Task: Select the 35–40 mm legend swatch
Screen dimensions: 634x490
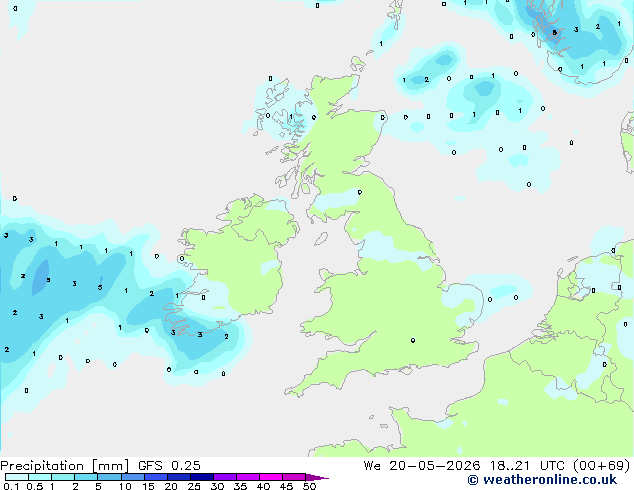Action: (x=248, y=477)
